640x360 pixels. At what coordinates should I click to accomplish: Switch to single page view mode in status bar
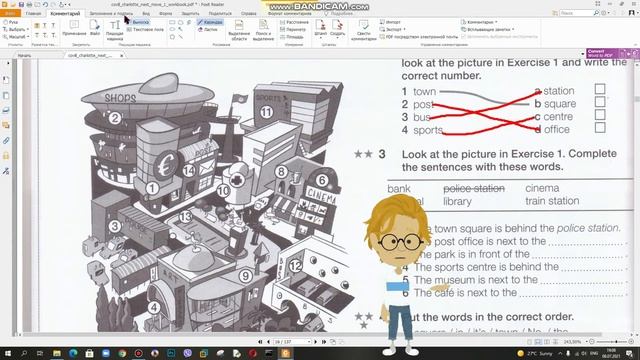pos(529,342)
